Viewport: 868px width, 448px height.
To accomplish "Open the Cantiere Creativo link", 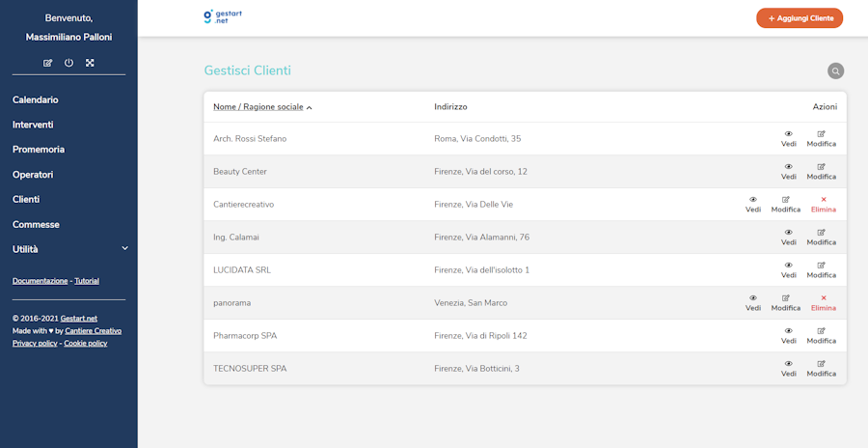I will point(93,331).
